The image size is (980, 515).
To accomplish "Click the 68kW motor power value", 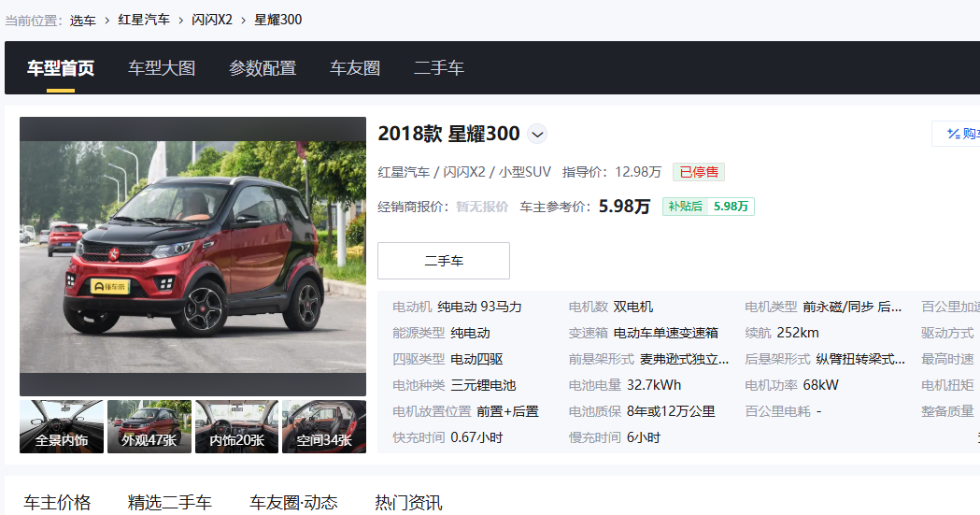I will pos(820,386).
